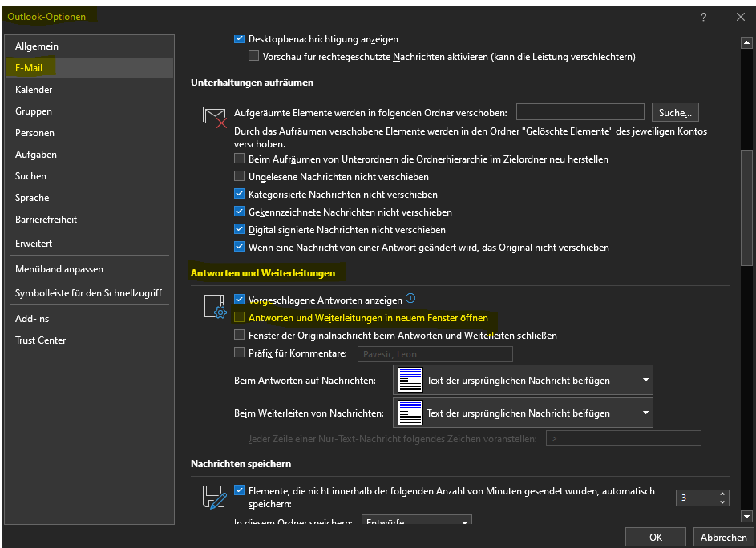Switch to Kalender options
The height and width of the screenshot is (548, 756).
[89, 90]
